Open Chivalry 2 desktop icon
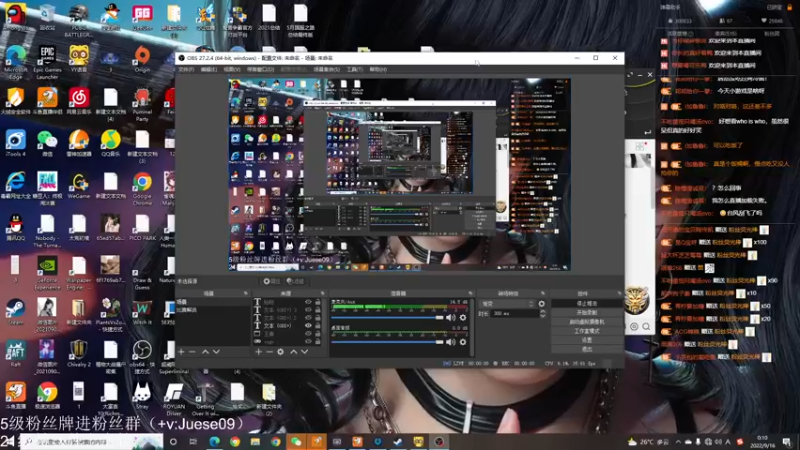Viewport: 800px width, 450px height. tap(79, 353)
